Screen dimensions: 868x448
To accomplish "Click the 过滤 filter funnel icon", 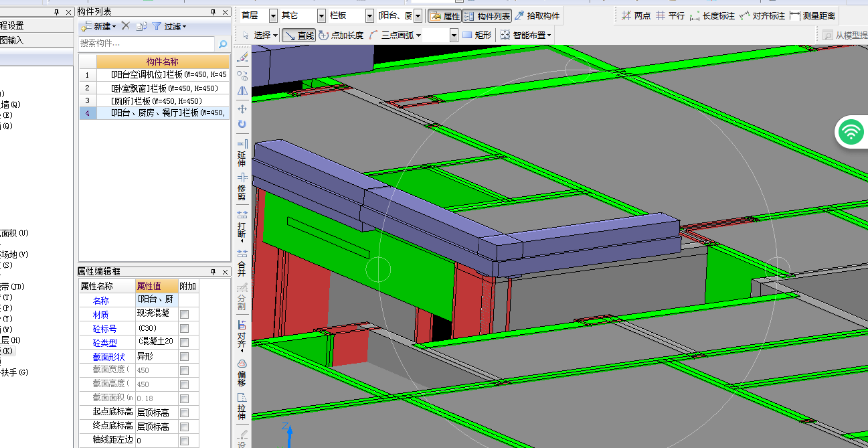I will click(157, 26).
